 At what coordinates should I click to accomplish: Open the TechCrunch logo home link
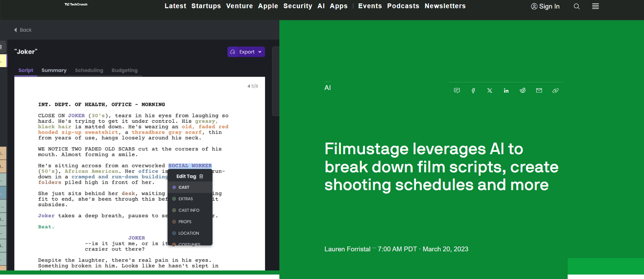coord(76,4)
